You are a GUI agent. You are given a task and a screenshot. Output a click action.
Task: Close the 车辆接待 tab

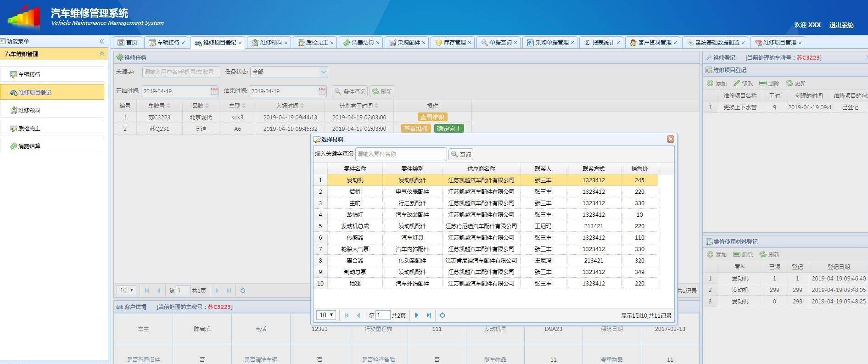pos(183,43)
